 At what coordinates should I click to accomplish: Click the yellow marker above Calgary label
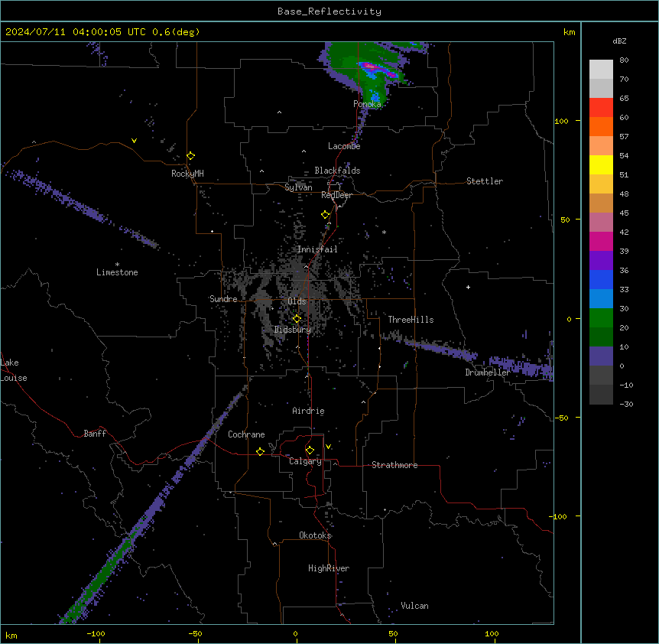click(x=310, y=450)
